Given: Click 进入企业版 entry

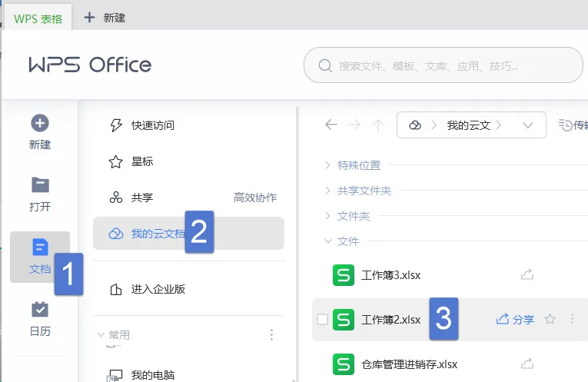Looking at the screenshot, I should (x=148, y=289).
